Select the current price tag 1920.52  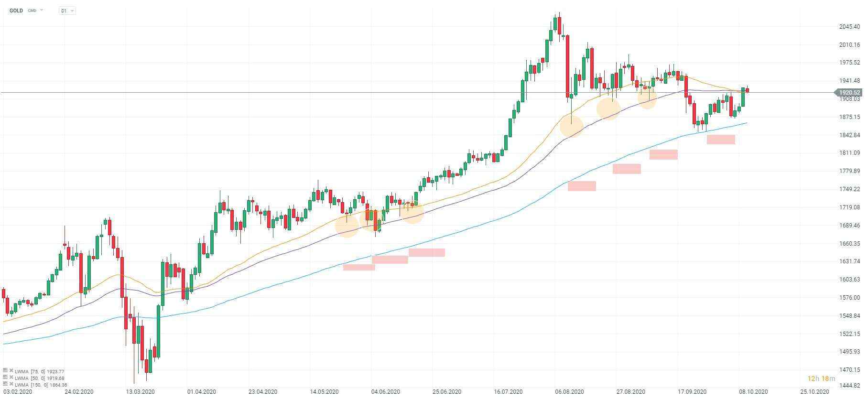(x=849, y=93)
